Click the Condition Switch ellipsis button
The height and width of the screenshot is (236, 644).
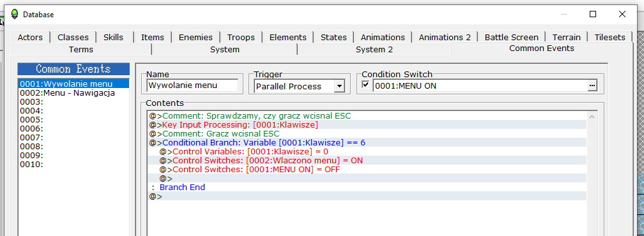(x=592, y=85)
